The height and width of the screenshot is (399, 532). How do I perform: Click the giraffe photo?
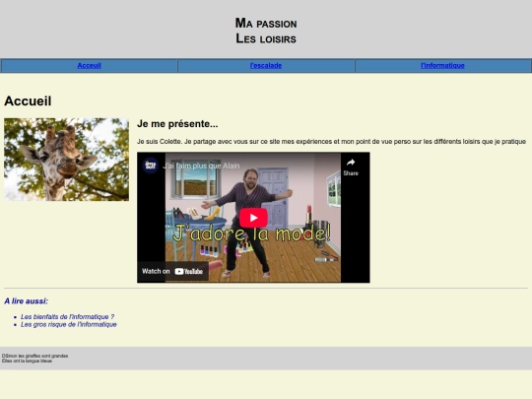click(67, 160)
